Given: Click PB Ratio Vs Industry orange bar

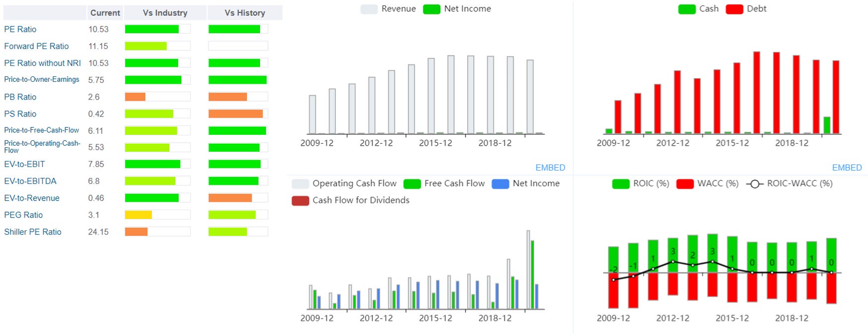Looking at the screenshot, I should (135, 97).
